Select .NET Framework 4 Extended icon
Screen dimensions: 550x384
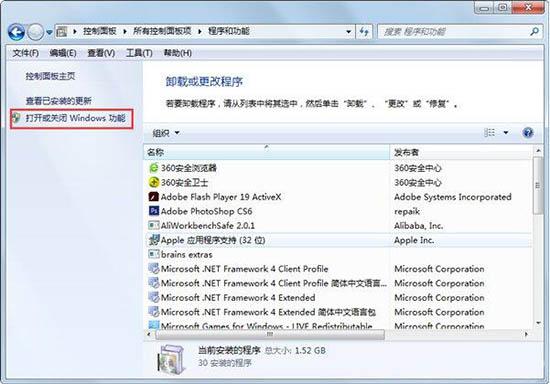(154, 297)
